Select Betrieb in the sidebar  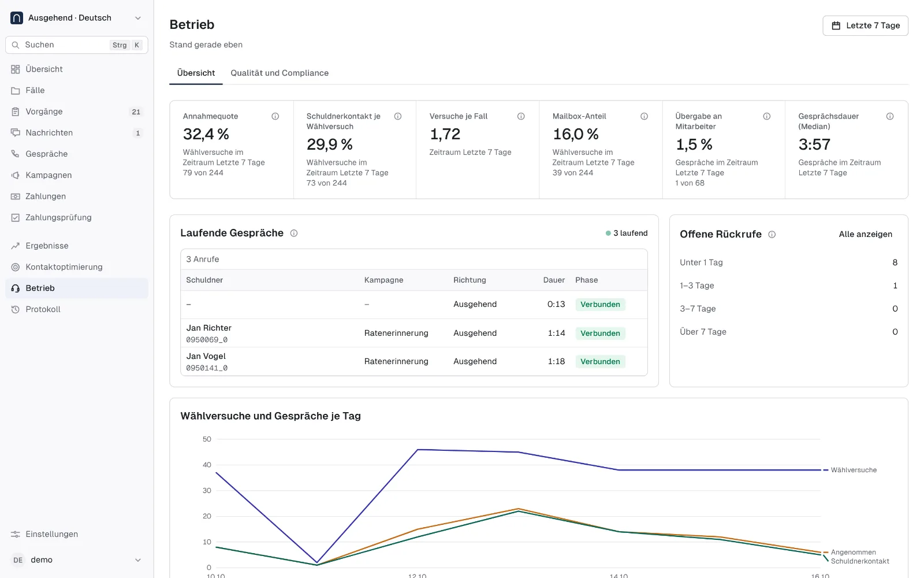click(77, 288)
